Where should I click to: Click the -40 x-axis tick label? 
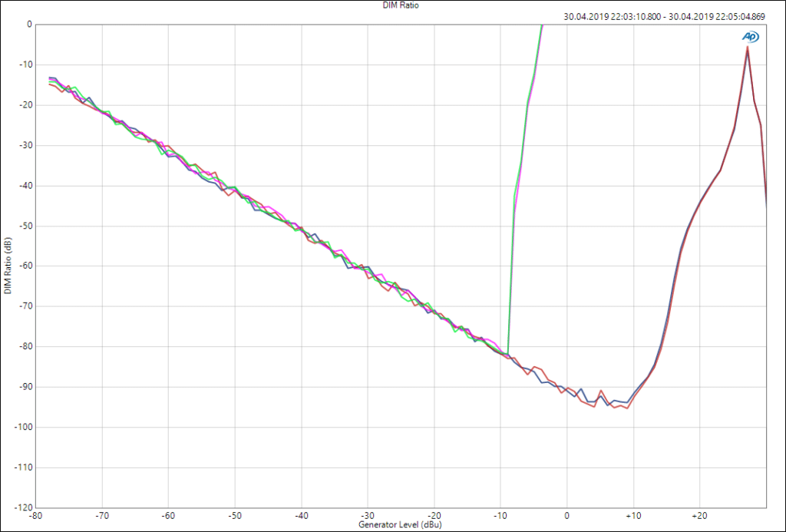(x=301, y=515)
